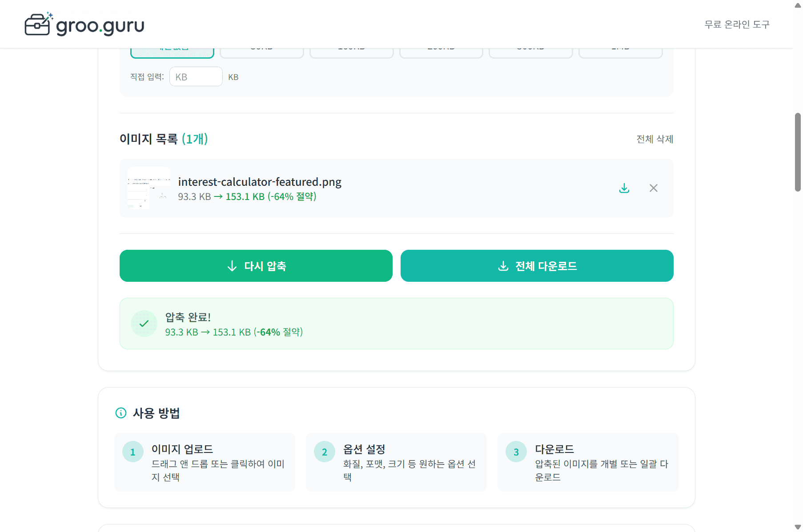Image resolution: width=803 pixels, height=532 pixels.
Task: Click the step 2 number badge
Action: [x=324, y=452]
